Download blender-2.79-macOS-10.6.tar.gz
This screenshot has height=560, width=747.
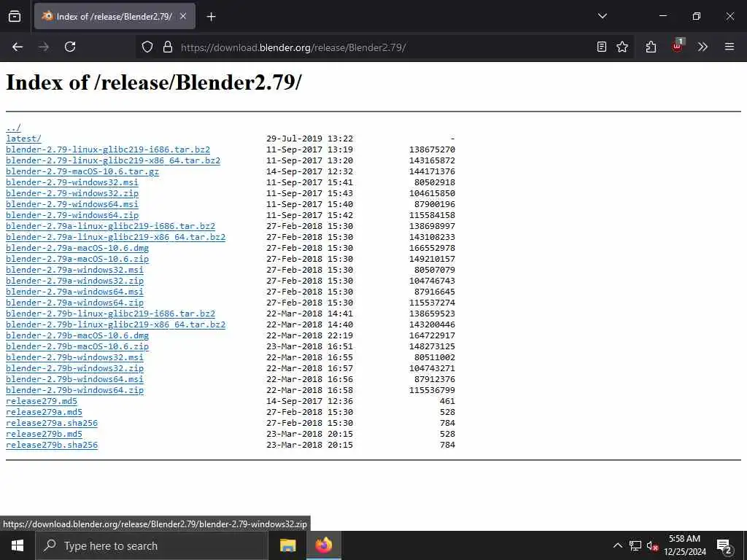(x=82, y=171)
